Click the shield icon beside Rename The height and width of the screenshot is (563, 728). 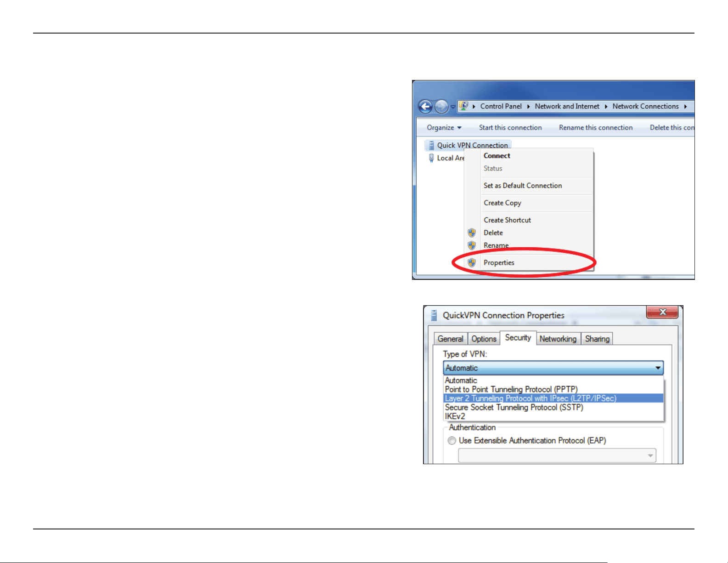472,245
